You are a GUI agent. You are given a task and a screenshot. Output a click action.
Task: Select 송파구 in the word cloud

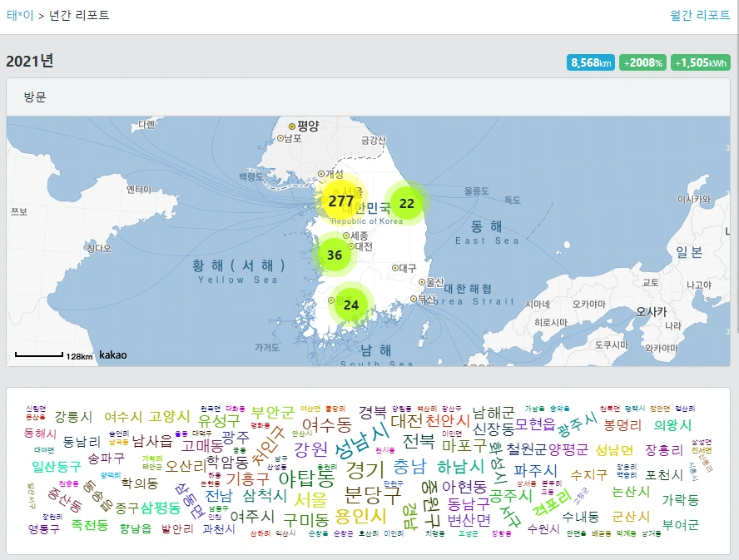click(107, 458)
